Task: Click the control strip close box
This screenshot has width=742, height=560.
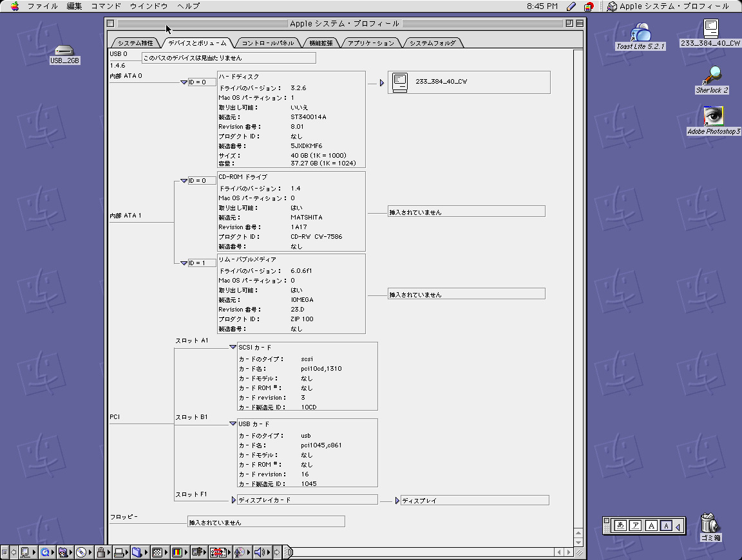Action: click(x=5, y=552)
